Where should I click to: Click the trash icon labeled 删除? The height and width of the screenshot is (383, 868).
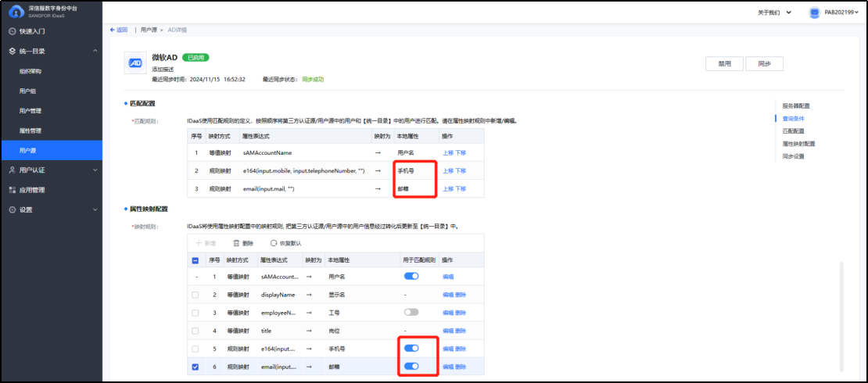[236, 243]
